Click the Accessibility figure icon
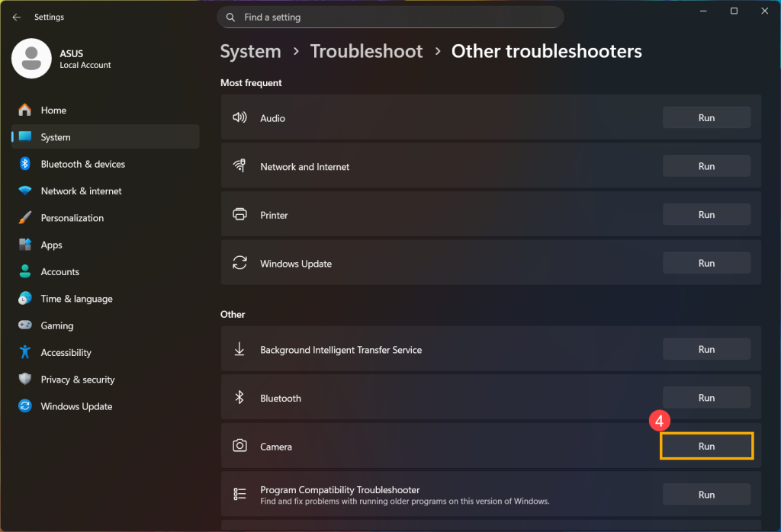This screenshot has height=532, width=781. click(25, 352)
